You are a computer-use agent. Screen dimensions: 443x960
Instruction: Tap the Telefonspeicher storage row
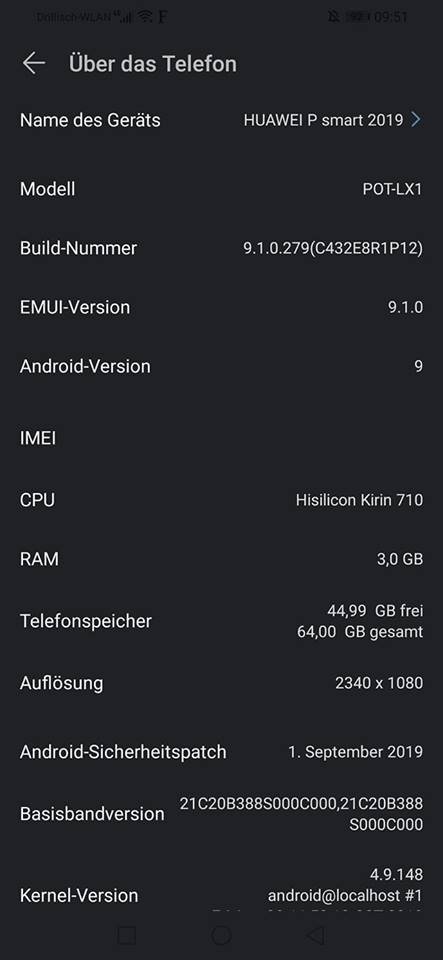(x=222, y=621)
